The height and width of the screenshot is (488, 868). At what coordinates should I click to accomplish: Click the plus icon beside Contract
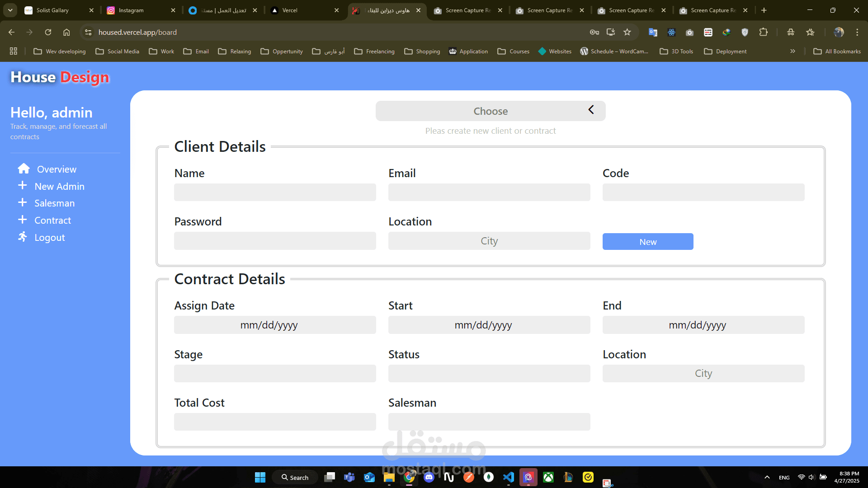coord(22,220)
